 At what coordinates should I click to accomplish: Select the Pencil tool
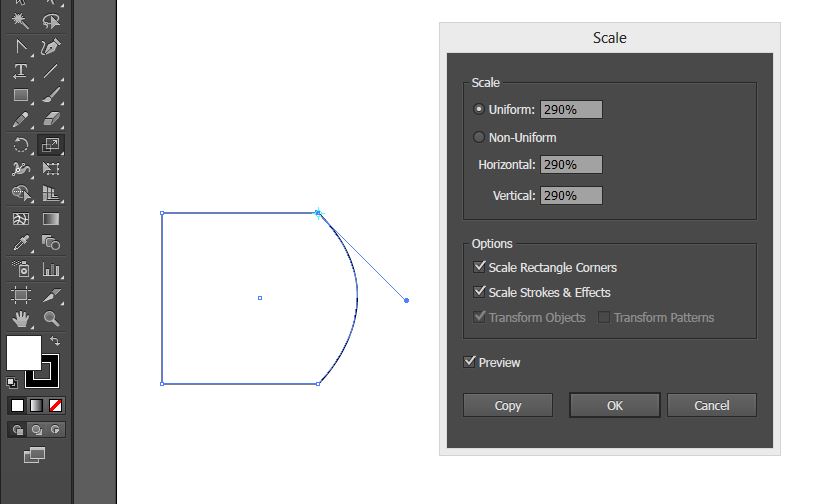[x=21, y=120]
